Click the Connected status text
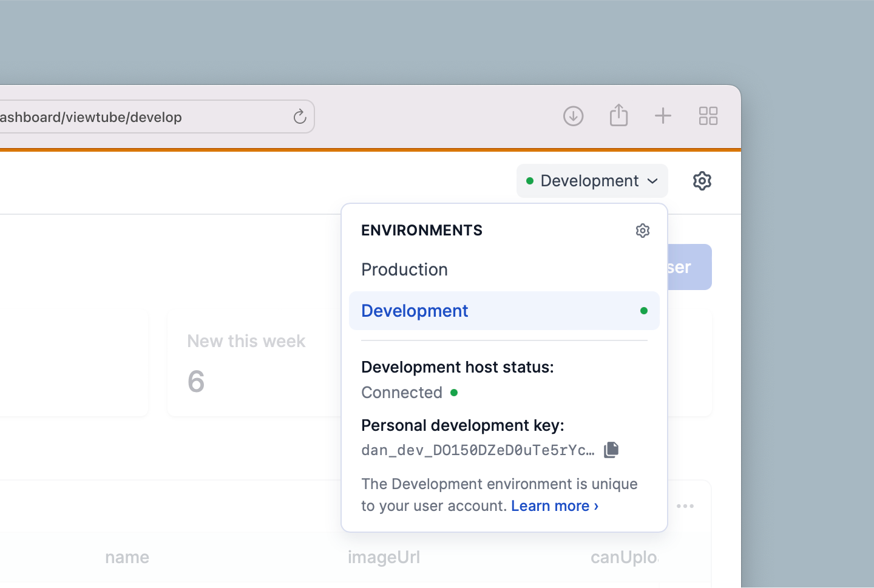Image resolution: width=874 pixels, height=588 pixels. pyautogui.click(x=402, y=392)
